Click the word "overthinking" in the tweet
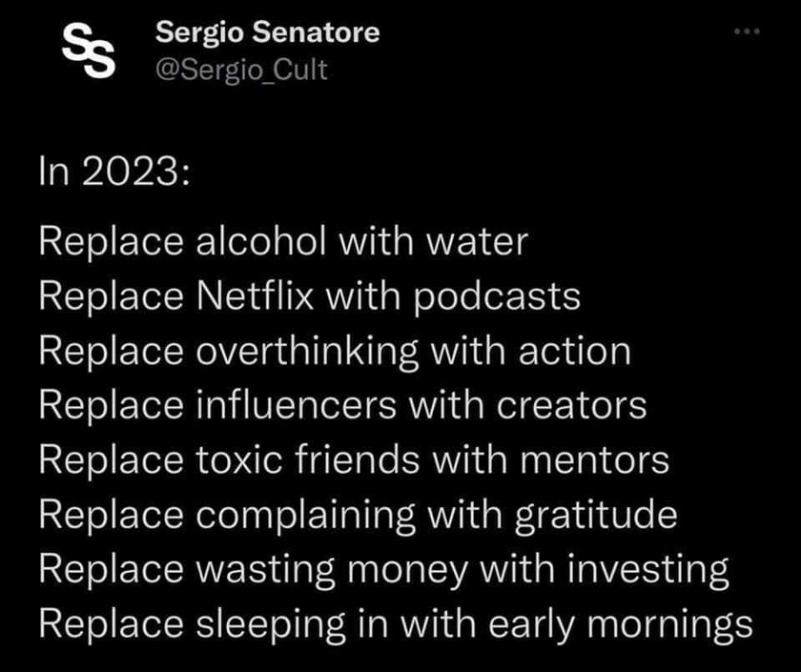Viewport: 801px width, 672px height. pos(307,352)
